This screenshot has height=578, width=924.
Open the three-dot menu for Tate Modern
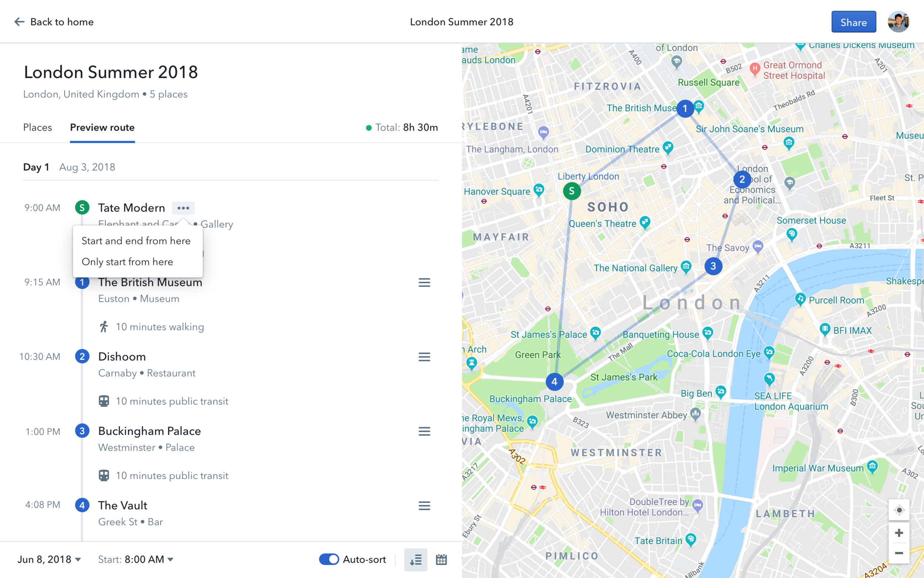[x=183, y=208]
